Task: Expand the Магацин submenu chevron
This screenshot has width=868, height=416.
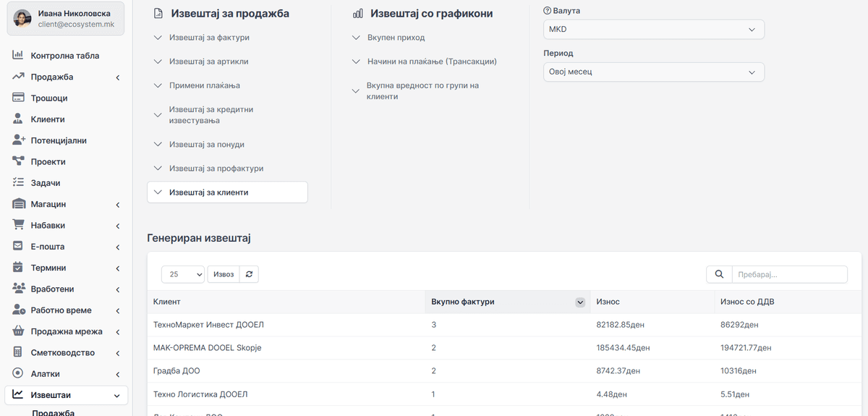Action: [x=117, y=205]
